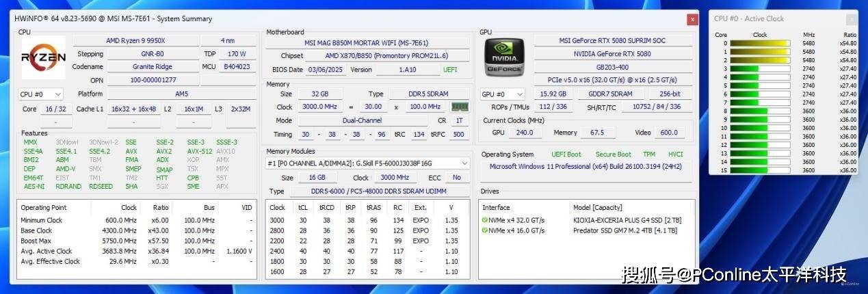Click the green UEFI label beside BIOS version

click(x=450, y=70)
